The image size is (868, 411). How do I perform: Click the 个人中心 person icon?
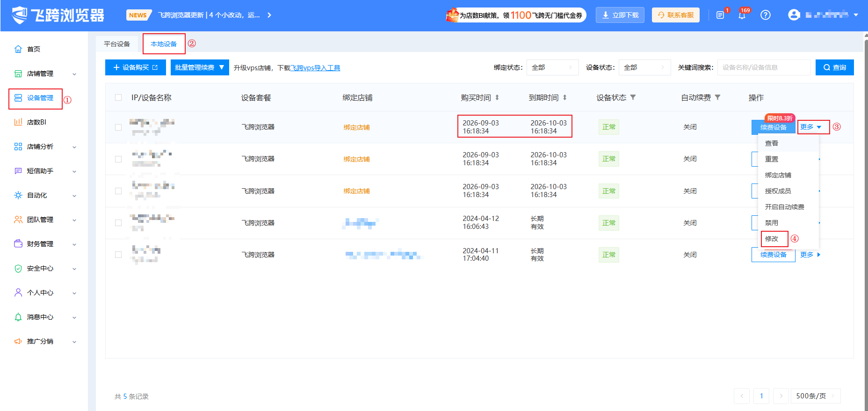pos(18,293)
